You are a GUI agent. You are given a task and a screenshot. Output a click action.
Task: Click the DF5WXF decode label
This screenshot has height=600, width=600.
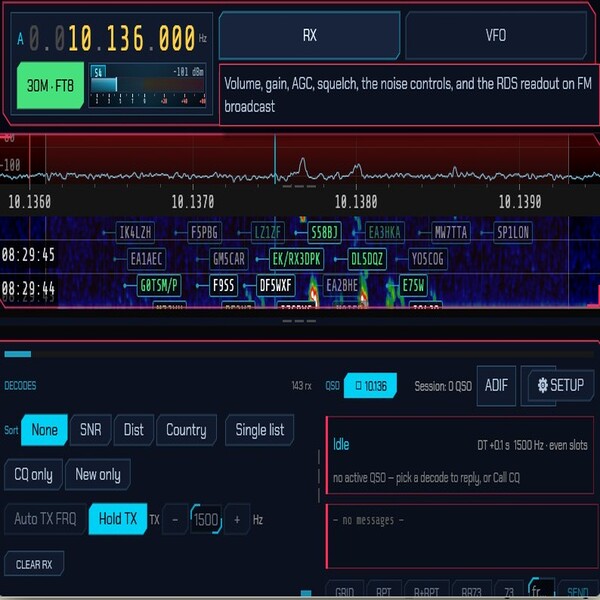tap(276, 285)
